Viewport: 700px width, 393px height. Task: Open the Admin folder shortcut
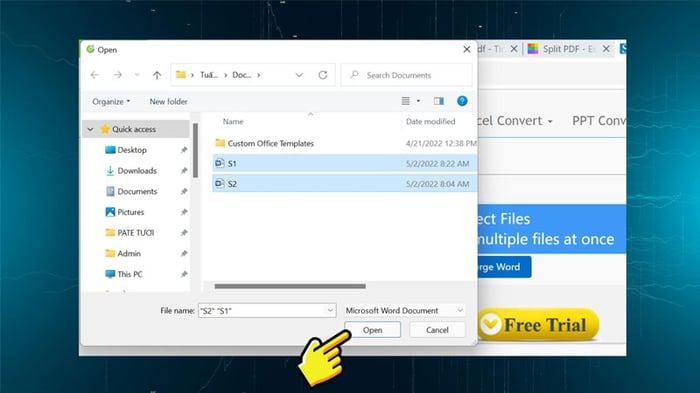point(129,253)
